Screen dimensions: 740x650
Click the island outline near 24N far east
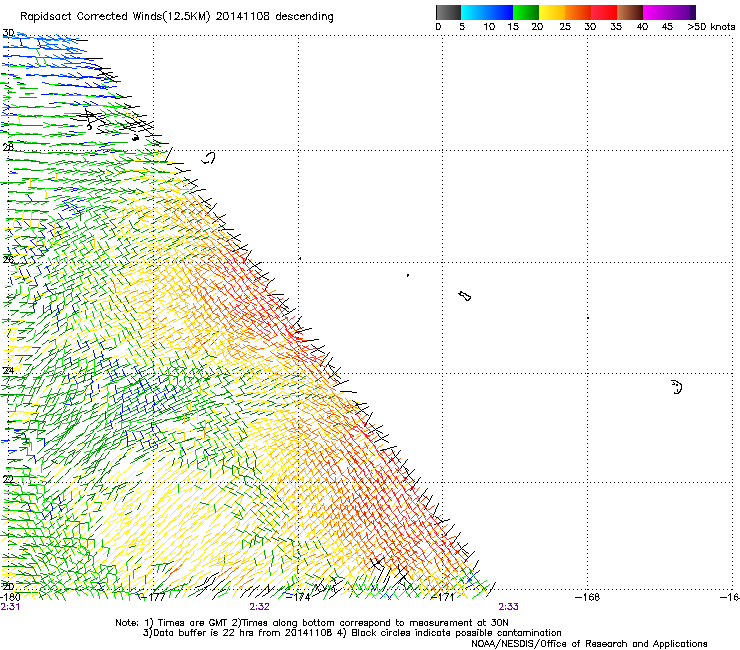click(x=677, y=387)
